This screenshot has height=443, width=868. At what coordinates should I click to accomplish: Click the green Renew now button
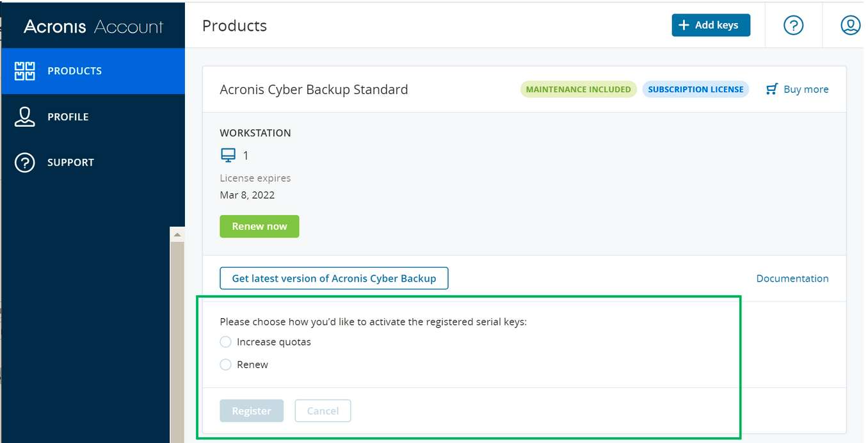[259, 227]
